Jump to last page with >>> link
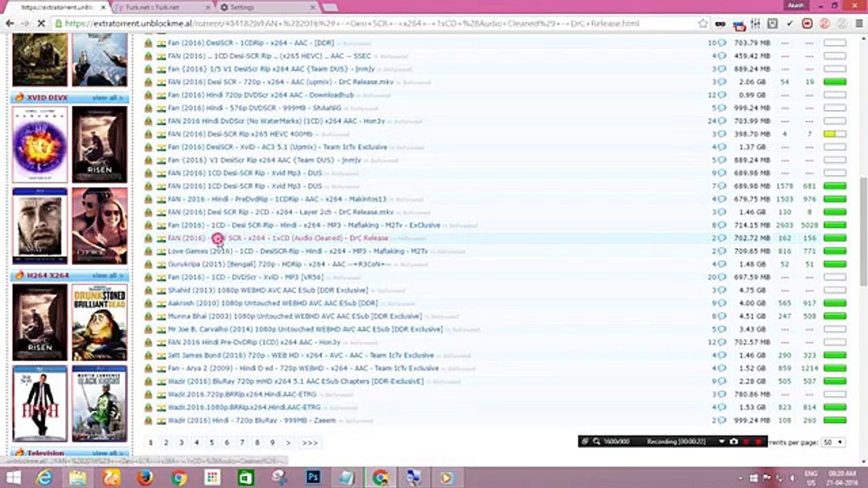The height and width of the screenshot is (488, 868). click(310, 443)
